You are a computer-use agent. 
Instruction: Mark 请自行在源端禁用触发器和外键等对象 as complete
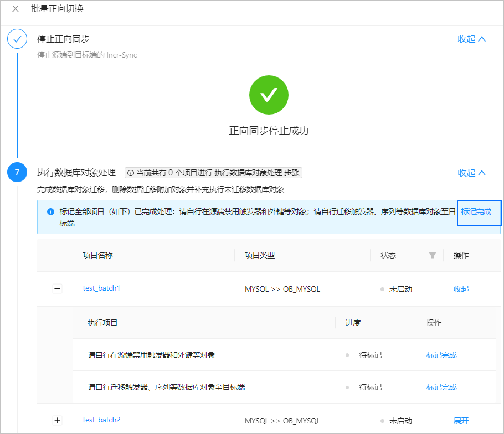point(441,355)
